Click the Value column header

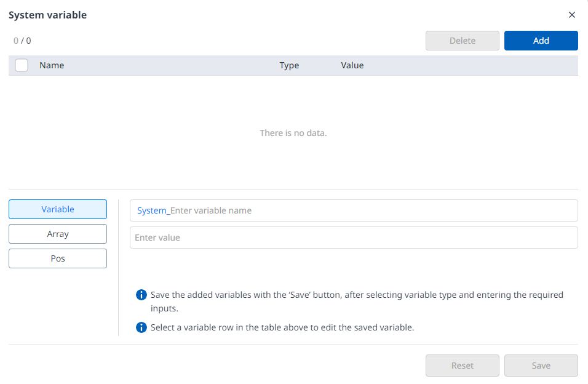(x=352, y=65)
